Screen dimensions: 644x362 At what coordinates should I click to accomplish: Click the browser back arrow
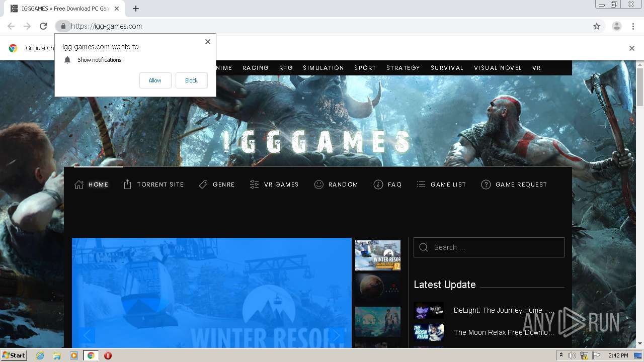point(11,26)
